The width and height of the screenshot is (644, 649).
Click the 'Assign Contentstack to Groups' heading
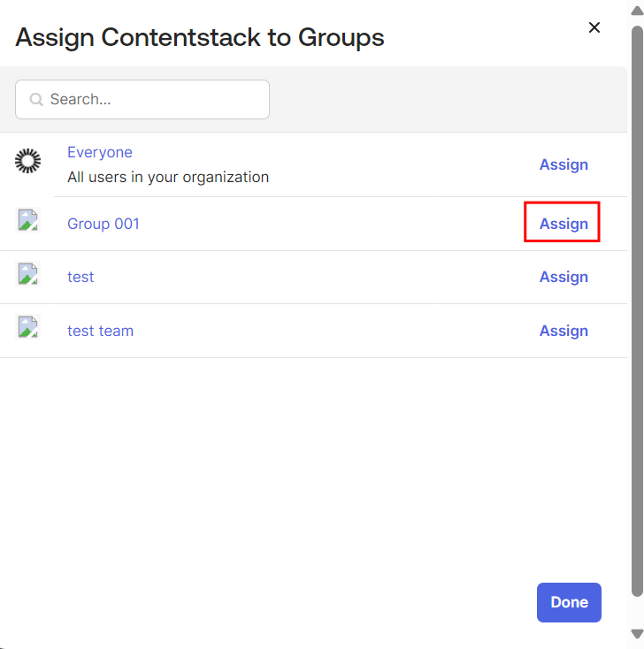(x=200, y=38)
